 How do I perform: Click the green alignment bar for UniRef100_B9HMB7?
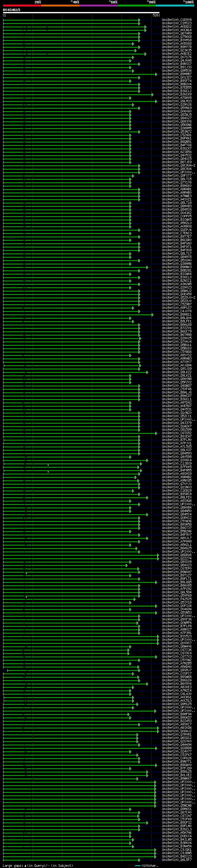pos(80,74)
